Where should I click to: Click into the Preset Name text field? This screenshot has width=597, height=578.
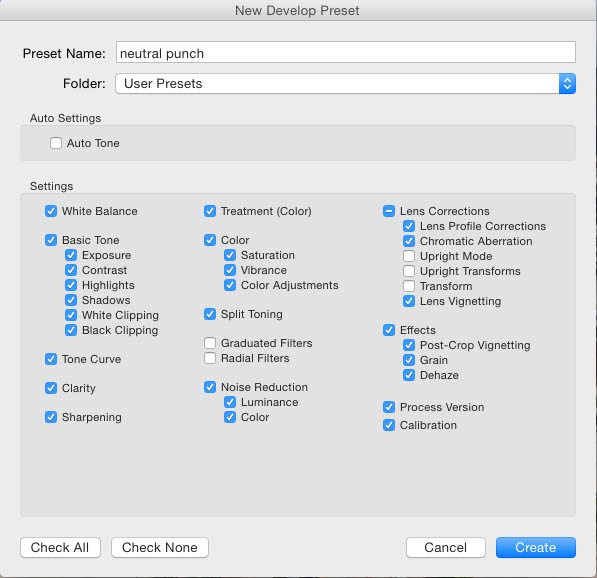click(x=346, y=53)
